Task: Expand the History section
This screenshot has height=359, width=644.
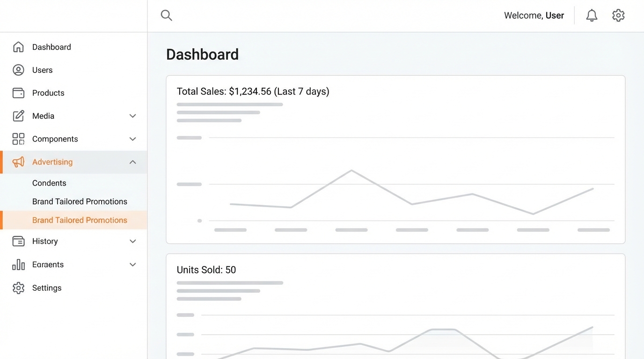Action: pos(132,241)
